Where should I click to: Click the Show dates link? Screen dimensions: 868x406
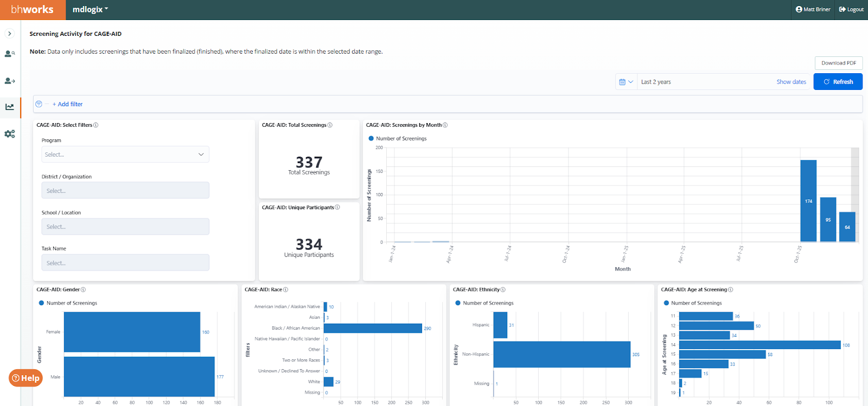coord(791,82)
